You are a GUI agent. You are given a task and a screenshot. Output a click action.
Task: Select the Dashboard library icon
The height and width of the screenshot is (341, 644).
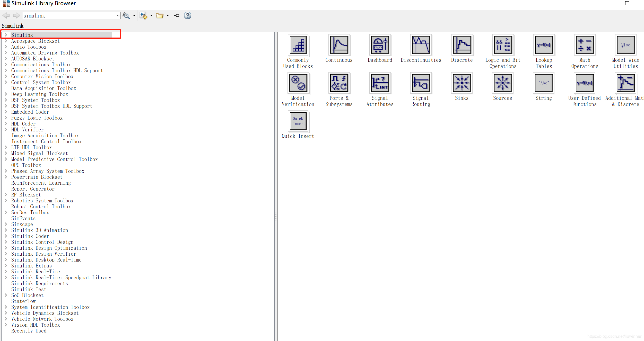(x=380, y=46)
